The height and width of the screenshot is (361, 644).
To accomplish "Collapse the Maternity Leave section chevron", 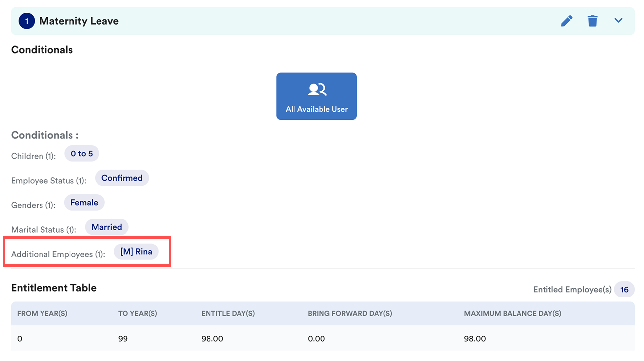I will point(618,20).
